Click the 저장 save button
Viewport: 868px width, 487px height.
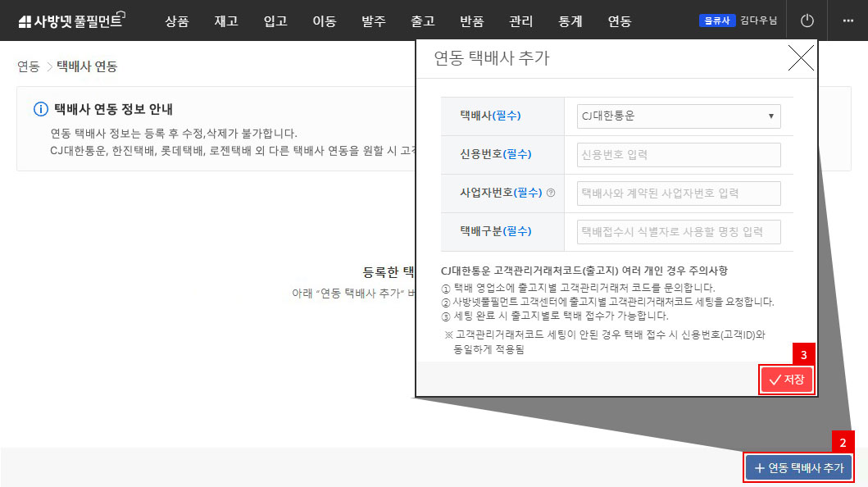pos(785,380)
